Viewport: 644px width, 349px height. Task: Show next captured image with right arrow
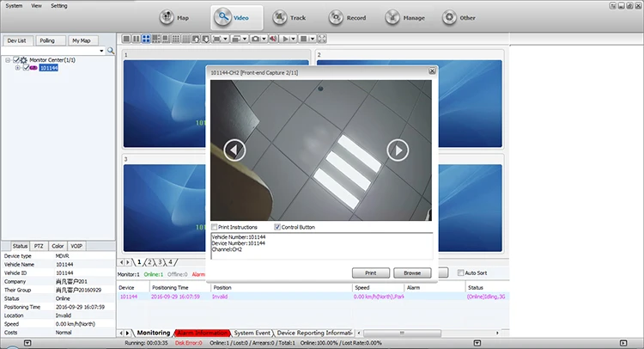(398, 150)
